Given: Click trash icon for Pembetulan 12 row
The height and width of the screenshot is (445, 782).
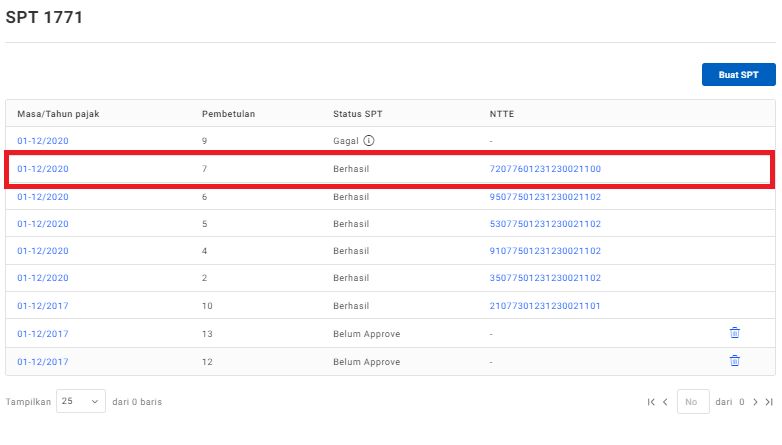Looking at the screenshot, I should [x=734, y=360].
